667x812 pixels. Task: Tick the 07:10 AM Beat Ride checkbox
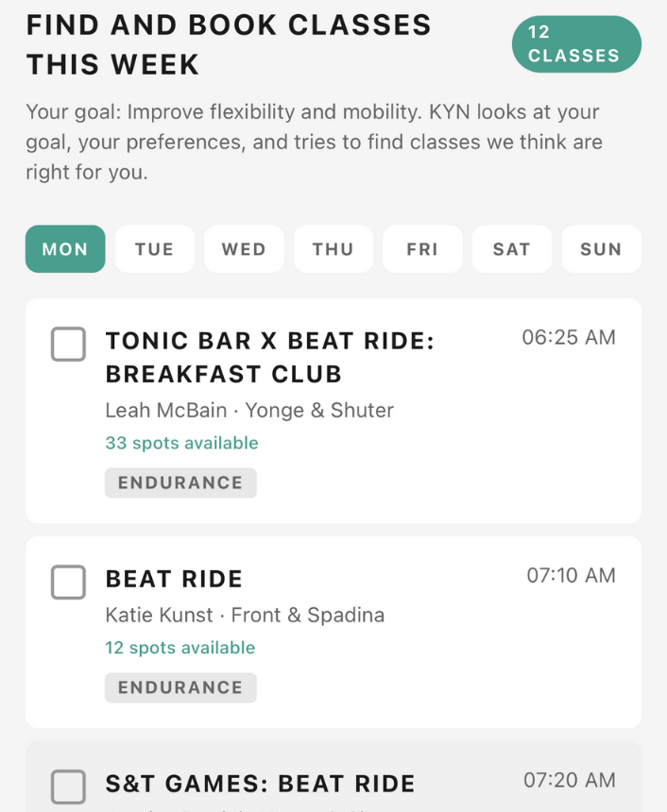click(x=68, y=583)
